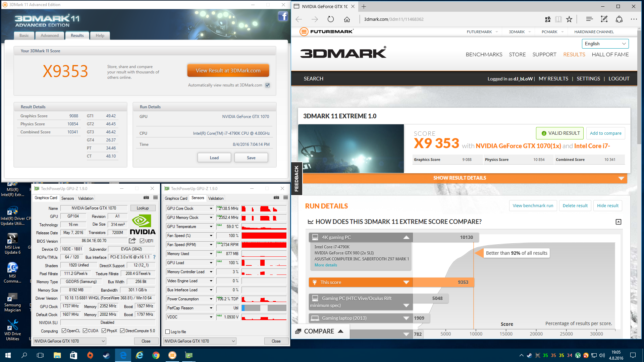This screenshot has width=644, height=362.
Task: Click the Facebook icon in 3DMark 11
Action: pyautogui.click(x=283, y=16)
